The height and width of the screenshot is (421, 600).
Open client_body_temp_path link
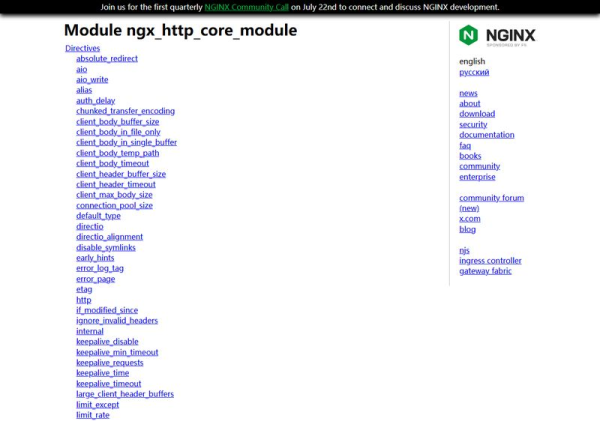(x=117, y=153)
